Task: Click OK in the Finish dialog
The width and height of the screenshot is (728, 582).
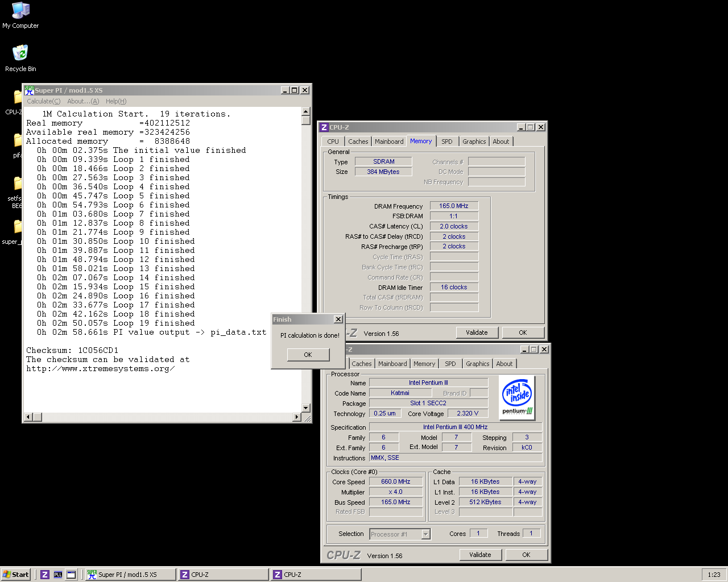Action: (x=308, y=355)
